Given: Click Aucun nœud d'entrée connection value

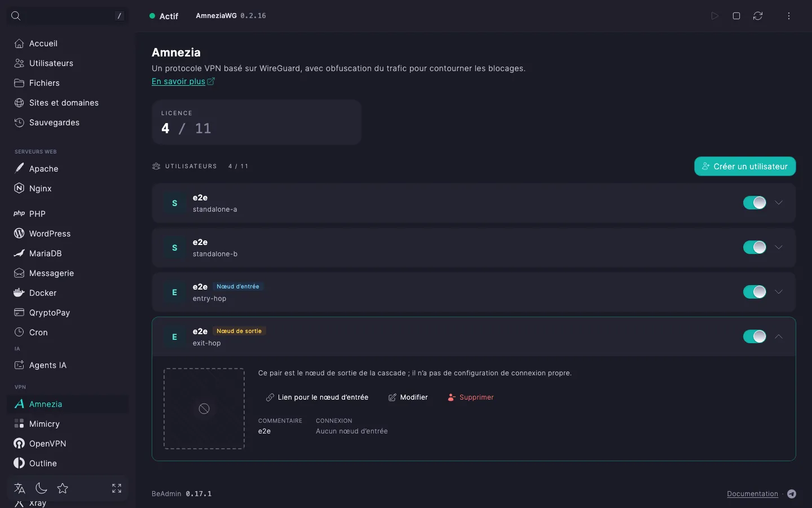Looking at the screenshot, I should click(x=352, y=431).
